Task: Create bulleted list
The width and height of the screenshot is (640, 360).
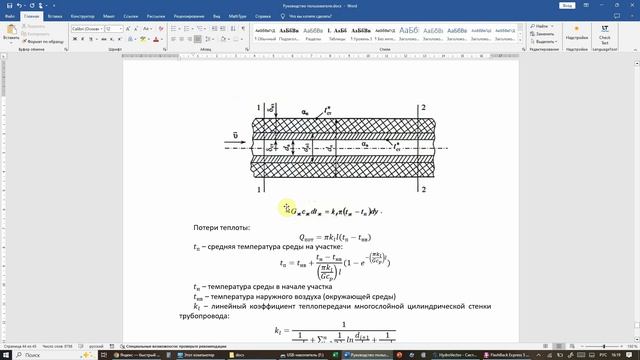Action: pyautogui.click(x=173, y=29)
